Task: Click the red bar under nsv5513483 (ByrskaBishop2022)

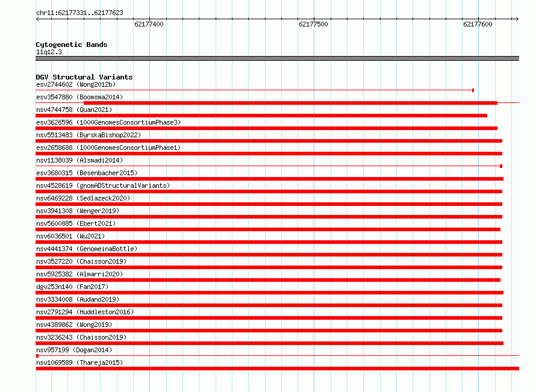Action: pos(269,141)
